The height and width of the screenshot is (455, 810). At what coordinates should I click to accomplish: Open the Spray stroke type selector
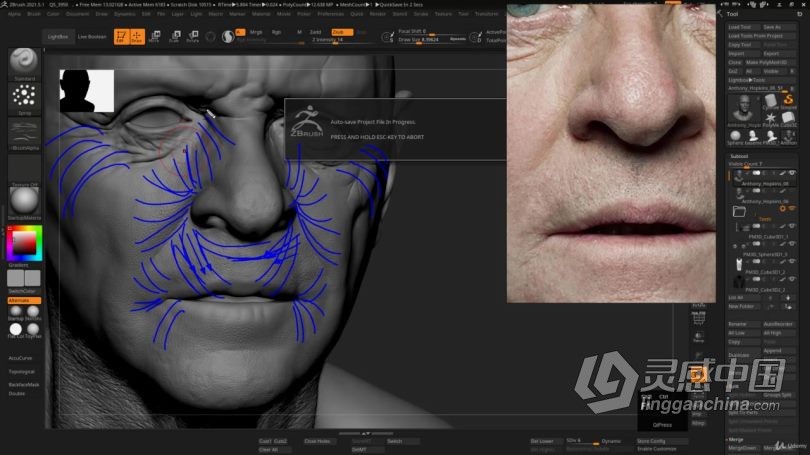click(x=24, y=99)
